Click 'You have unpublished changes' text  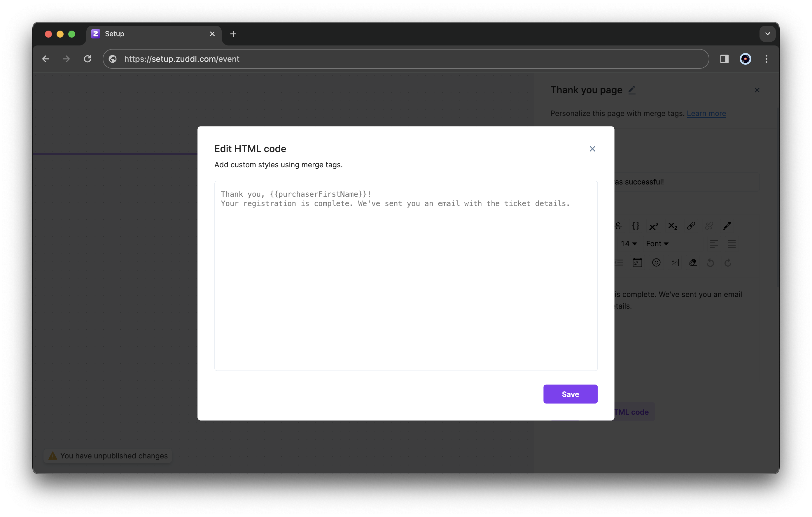[114, 456]
